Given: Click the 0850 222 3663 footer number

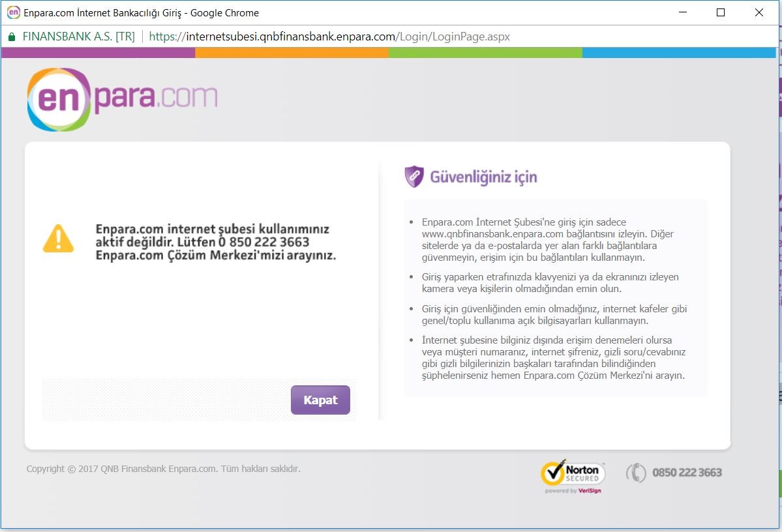Looking at the screenshot, I should point(687,473).
